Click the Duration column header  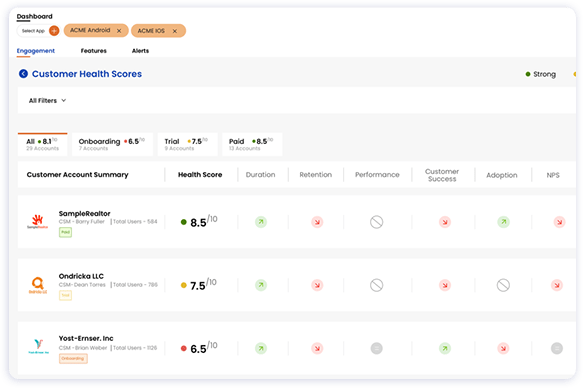point(261,175)
